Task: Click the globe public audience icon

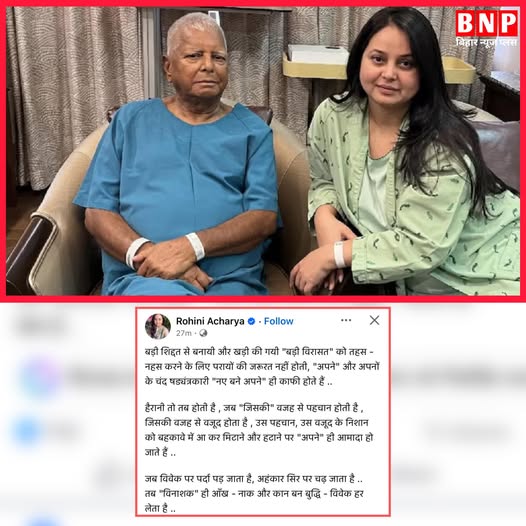Action: coord(203,333)
